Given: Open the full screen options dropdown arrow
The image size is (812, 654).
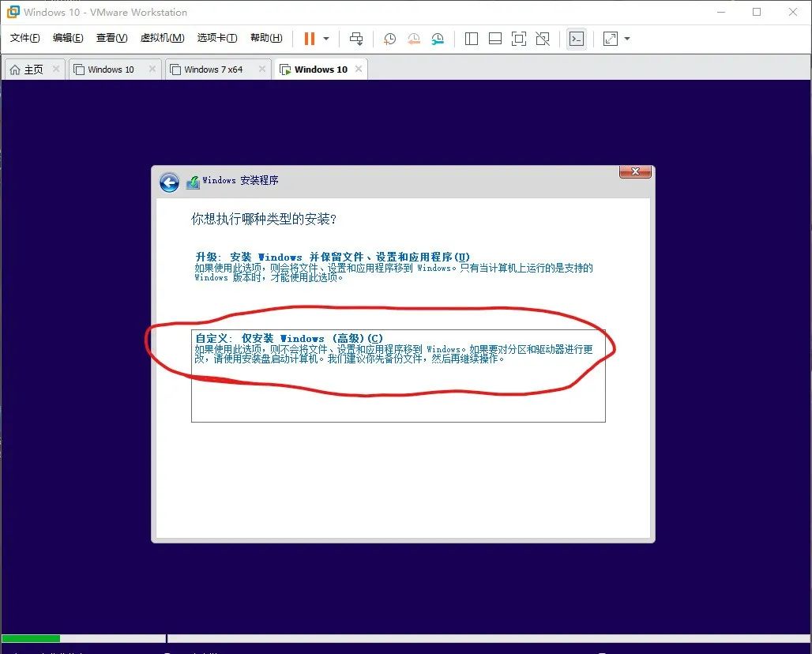Looking at the screenshot, I should [626, 38].
